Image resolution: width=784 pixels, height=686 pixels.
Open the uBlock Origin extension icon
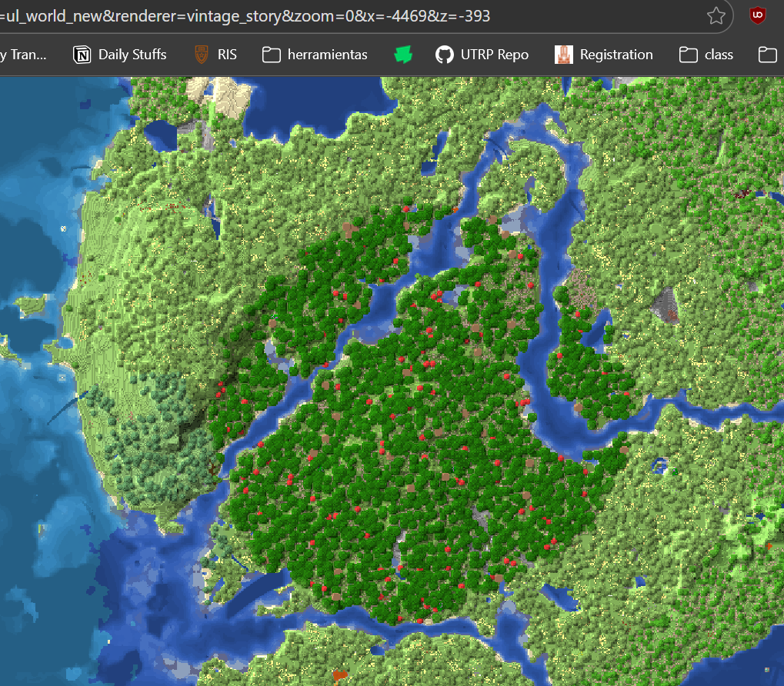758,15
